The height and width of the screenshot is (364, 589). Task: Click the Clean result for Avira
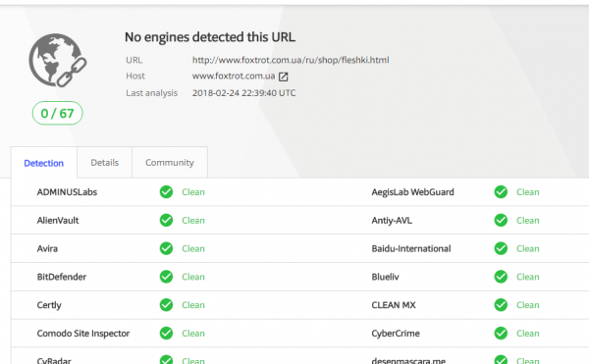tap(193, 248)
